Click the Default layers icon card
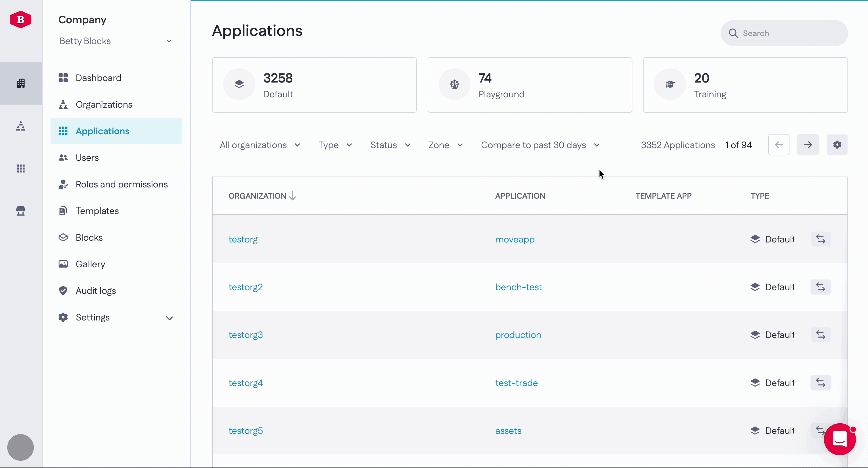 tap(239, 84)
